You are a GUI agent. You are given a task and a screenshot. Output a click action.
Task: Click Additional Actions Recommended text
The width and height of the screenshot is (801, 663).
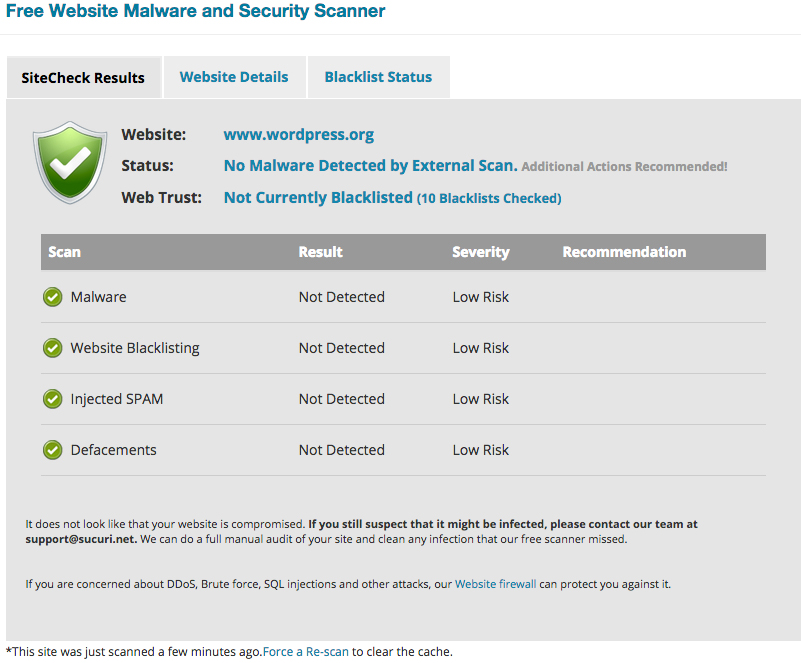pyautogui.click(x=624, y=167)
